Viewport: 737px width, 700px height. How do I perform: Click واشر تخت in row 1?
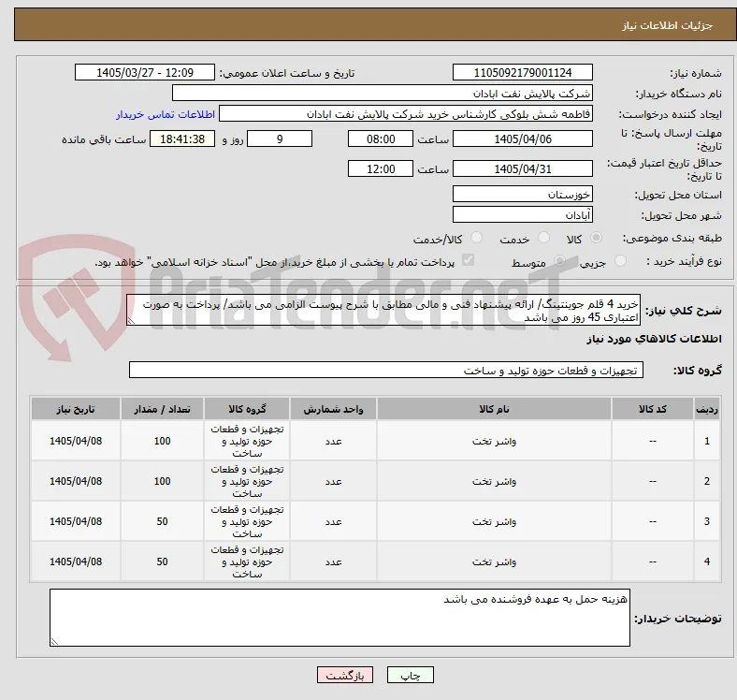(x=494, y=441)
